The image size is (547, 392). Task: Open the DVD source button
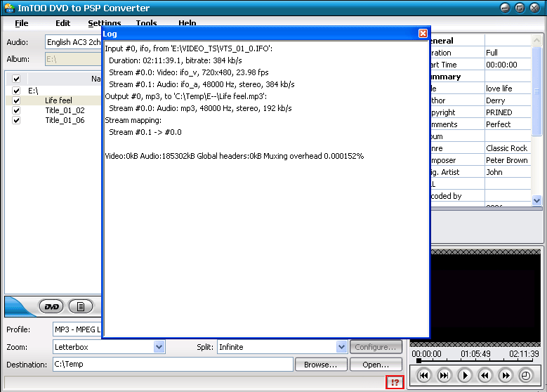click(51, 307)
